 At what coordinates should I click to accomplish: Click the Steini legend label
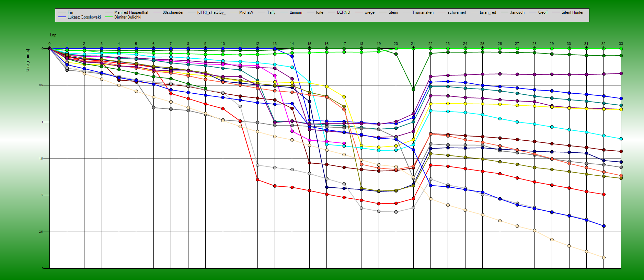point(393,12)
